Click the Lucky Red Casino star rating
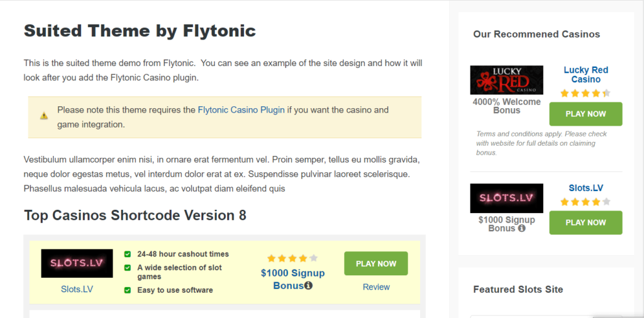644x318 pixels. click(586, 93)
